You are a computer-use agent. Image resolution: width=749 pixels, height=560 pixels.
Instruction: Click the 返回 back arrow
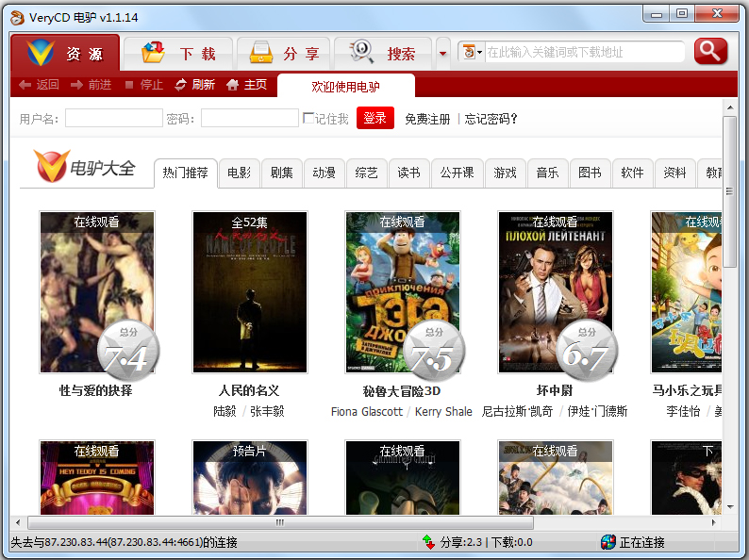(26, 85)
